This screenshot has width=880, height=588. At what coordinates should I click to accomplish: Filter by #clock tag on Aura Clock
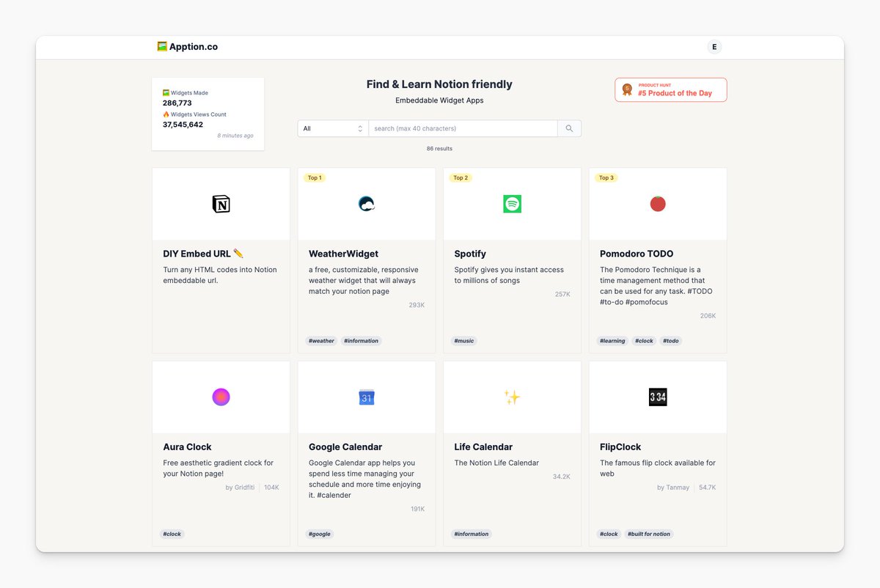[x=172, y=534]
